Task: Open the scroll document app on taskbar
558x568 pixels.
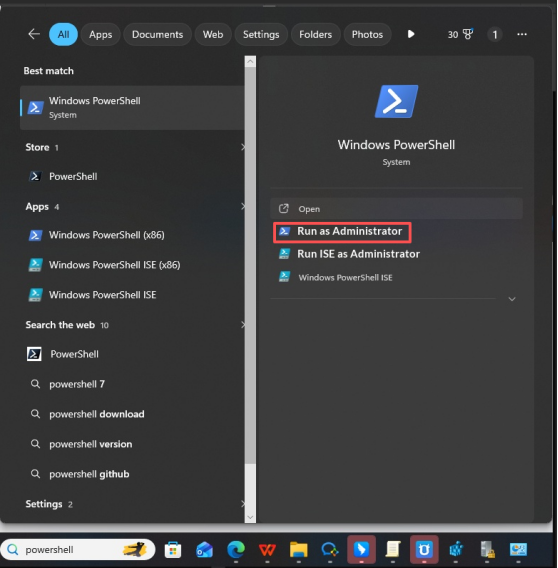Action: (x=393, y=550)
